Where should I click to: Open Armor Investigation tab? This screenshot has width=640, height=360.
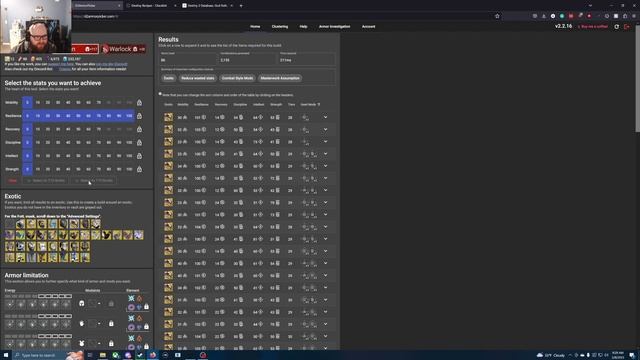(334, 27)
